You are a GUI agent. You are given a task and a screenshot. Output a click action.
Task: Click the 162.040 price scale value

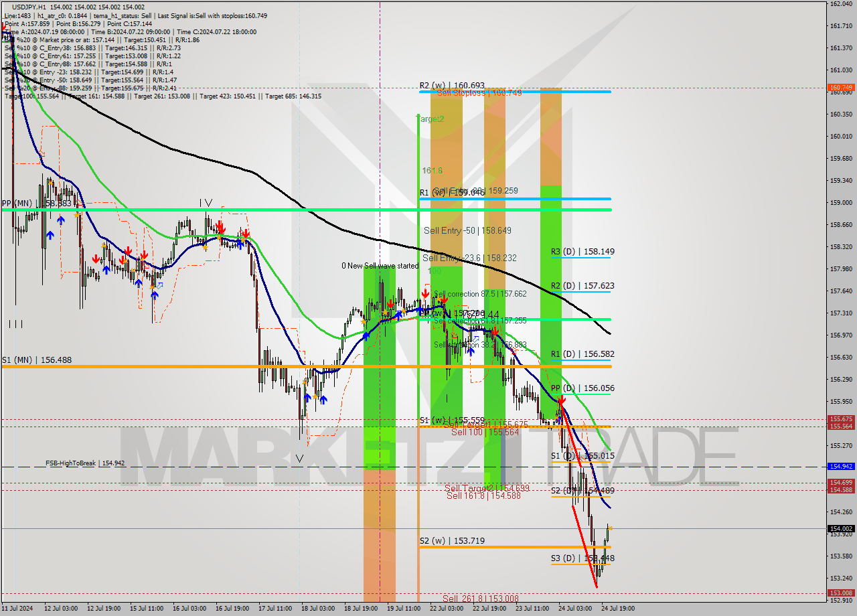(840, 4)
